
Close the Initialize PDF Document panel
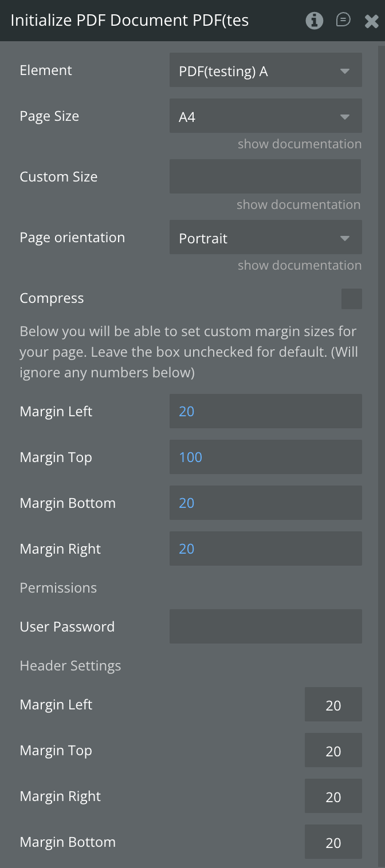(x=371, y=21)
